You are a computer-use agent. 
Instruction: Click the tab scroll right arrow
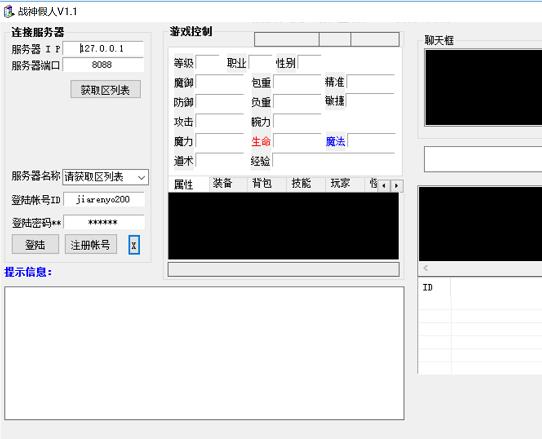point(396,186)
